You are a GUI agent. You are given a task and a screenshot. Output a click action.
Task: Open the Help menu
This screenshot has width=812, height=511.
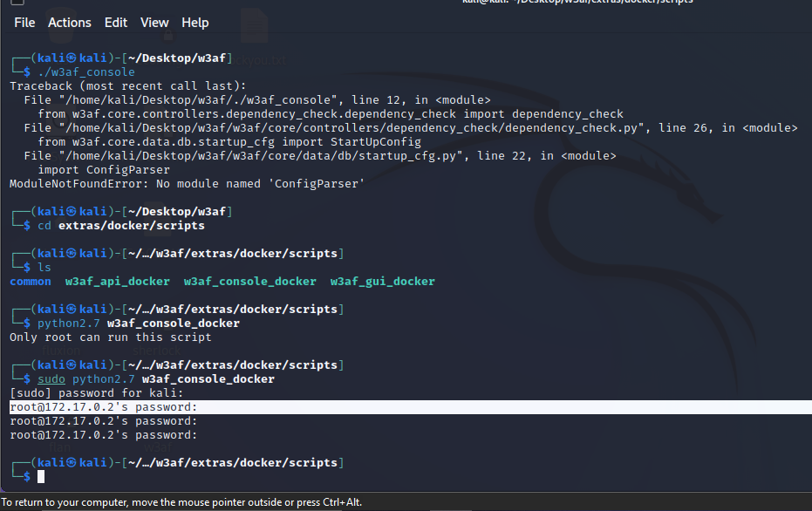(x=194, y=23)
